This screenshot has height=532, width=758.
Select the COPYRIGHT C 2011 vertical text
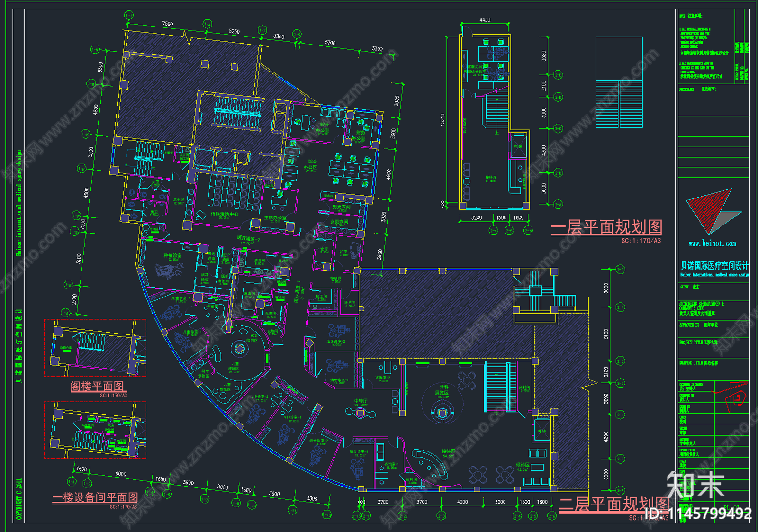19,499
